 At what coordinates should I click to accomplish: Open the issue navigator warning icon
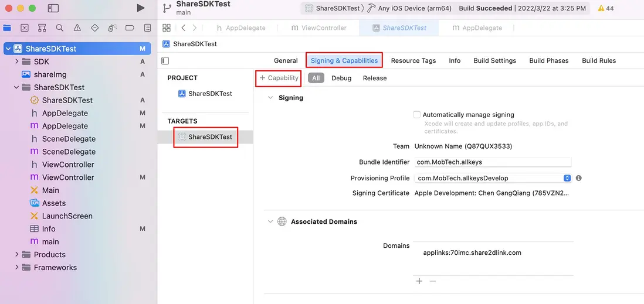77,28
